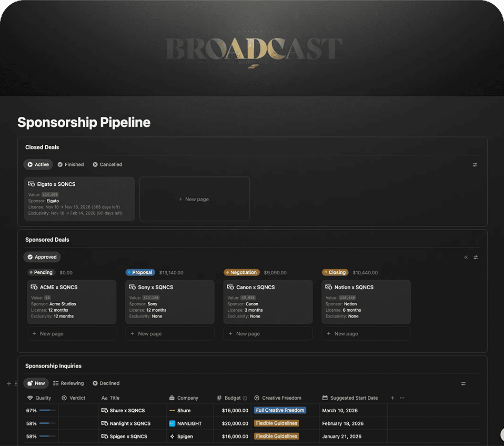Open the Canon x SQNCS card

[268, 302]
